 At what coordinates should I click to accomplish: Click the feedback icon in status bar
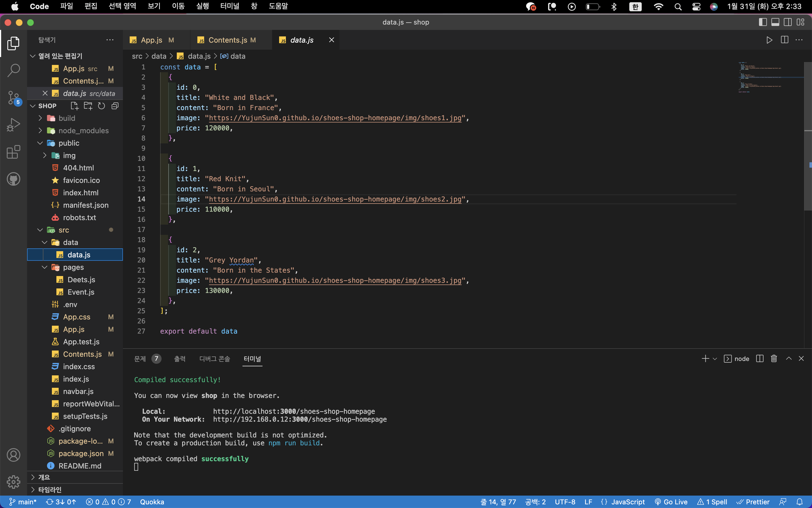tap(783, 502)
